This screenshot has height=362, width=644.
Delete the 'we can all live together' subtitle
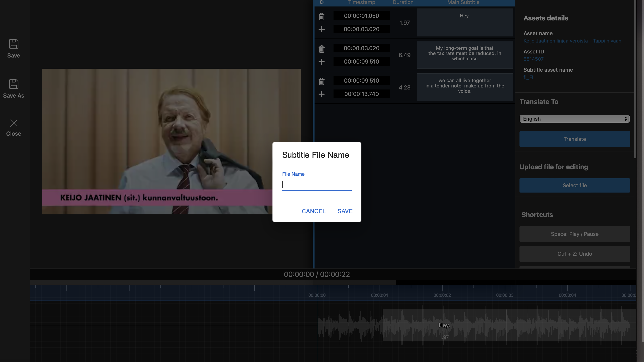pos(322,81)
